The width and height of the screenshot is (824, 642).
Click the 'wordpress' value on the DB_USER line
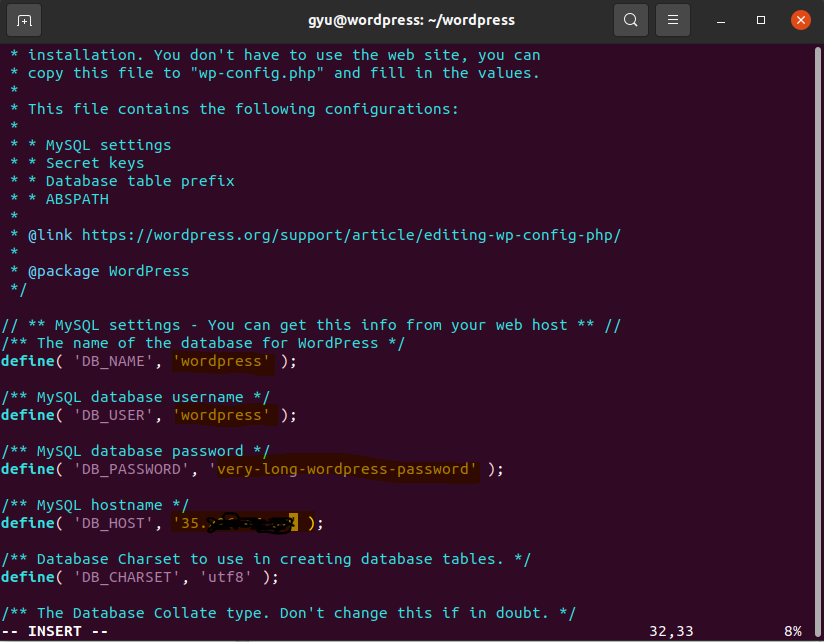[221, 416]
